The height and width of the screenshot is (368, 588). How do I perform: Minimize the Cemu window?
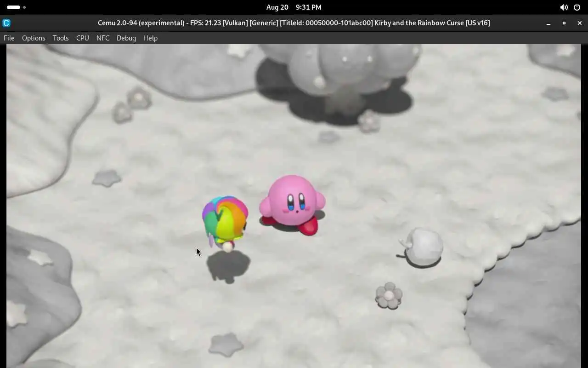pyautogui.click(x=548, y=23)
